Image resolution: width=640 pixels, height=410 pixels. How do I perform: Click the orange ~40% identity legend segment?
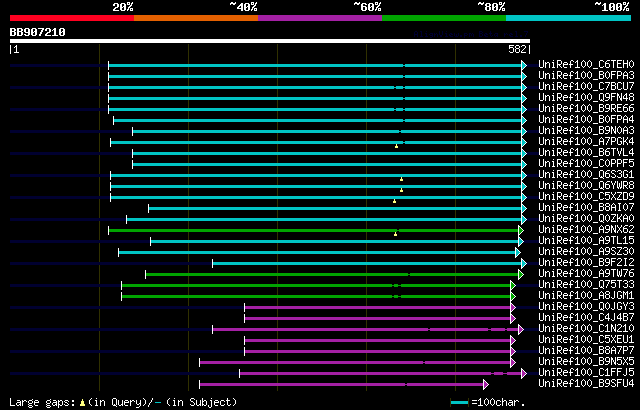pyautogui.click(x=196, y=18)
